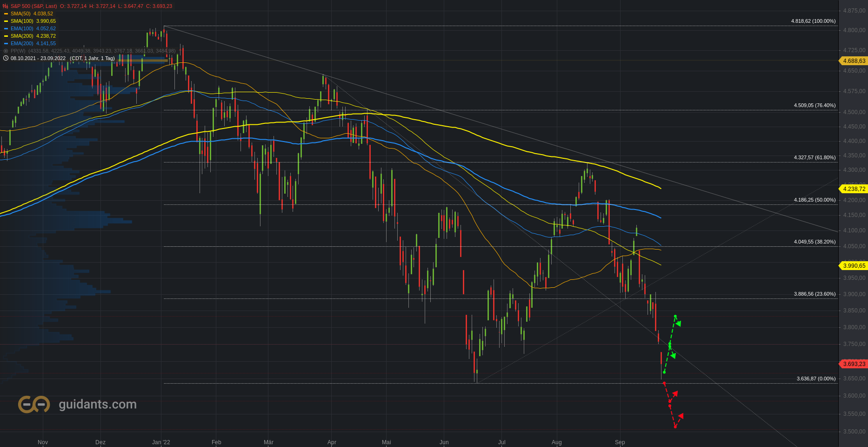The width and height of the screenshot is (868, 447).
Task: Click the 4.186,25 (50.00%) Fibonacci label
Action: (815, 200)
